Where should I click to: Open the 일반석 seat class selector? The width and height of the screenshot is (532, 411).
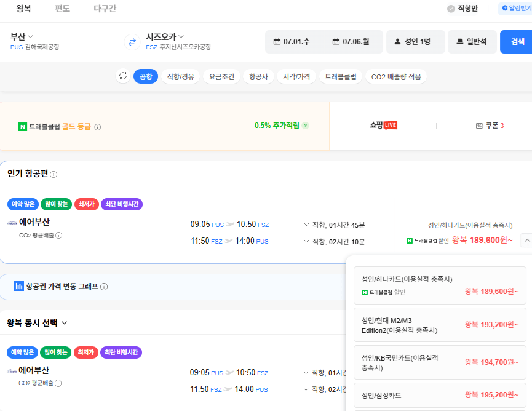[472, 42]
